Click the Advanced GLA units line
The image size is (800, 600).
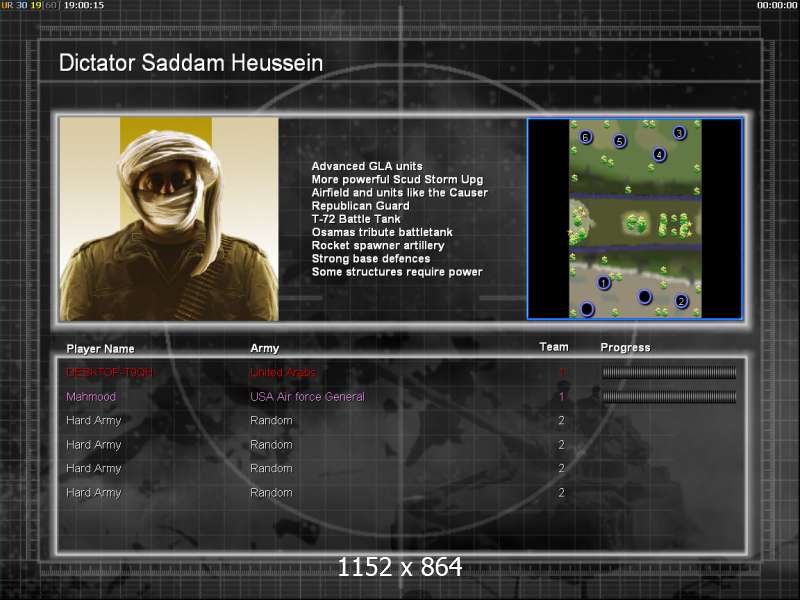(367, 166)
